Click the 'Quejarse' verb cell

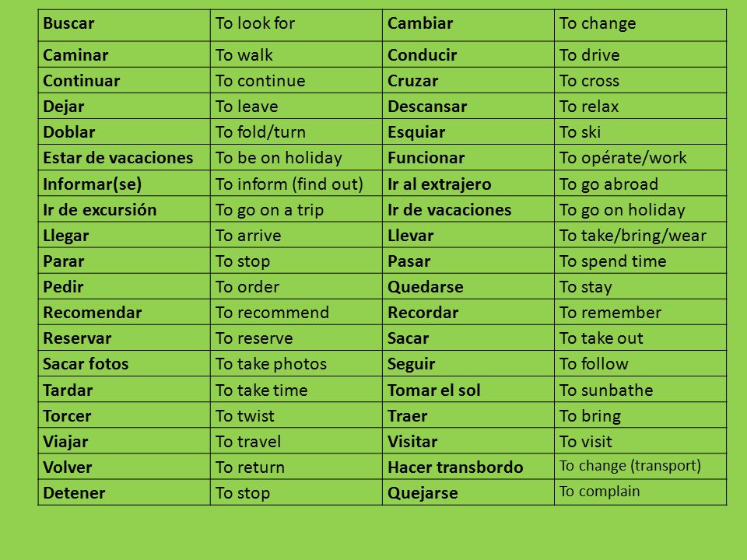[468, 492]
